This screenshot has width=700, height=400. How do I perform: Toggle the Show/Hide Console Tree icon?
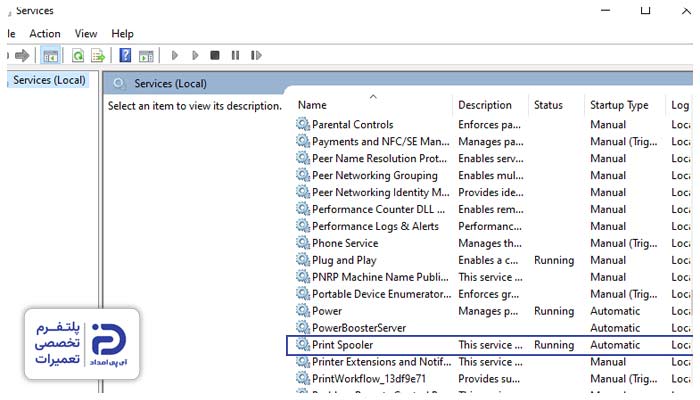click(50, 56)
